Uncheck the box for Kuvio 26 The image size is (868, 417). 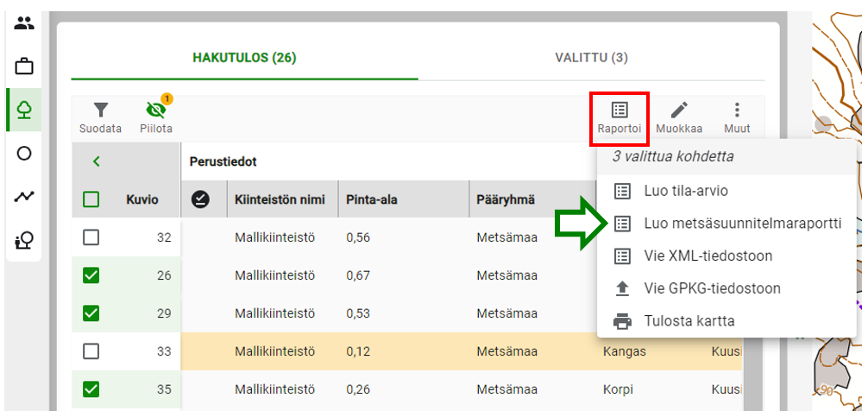tap(91, 275)
